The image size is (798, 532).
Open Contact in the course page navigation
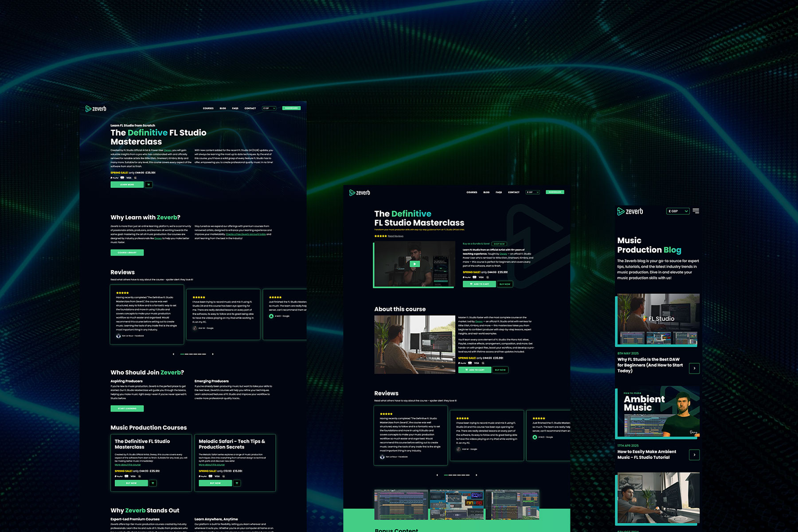[514, 192]
